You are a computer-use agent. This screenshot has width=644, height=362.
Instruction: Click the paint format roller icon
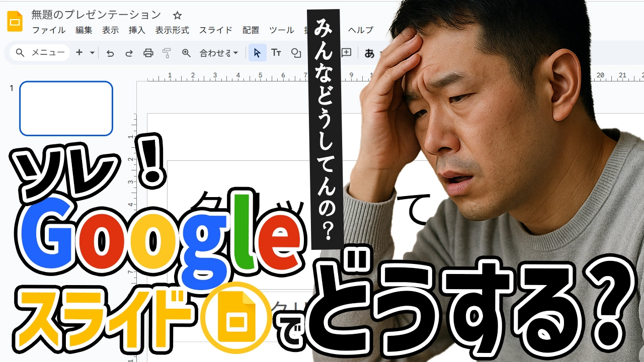pyautogui.click(x=167, y=53)
